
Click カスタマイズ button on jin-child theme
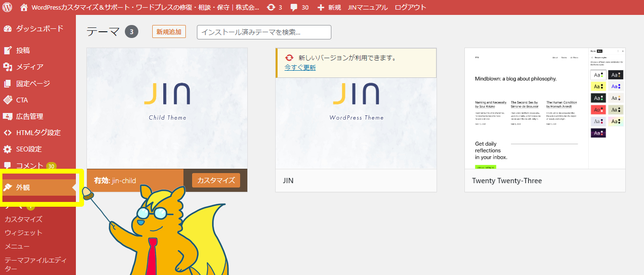(216, 180)
